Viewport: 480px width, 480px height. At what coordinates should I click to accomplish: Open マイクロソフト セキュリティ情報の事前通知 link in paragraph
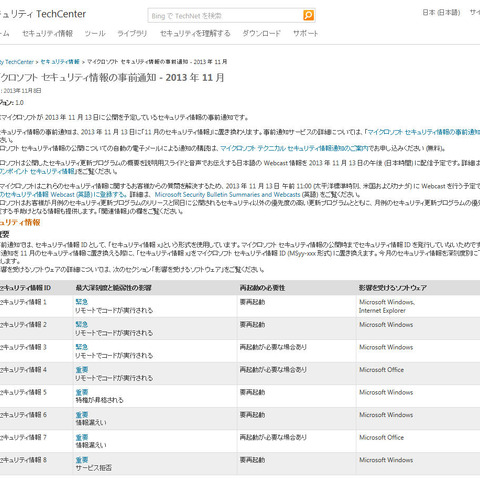(x=423, y=132)
